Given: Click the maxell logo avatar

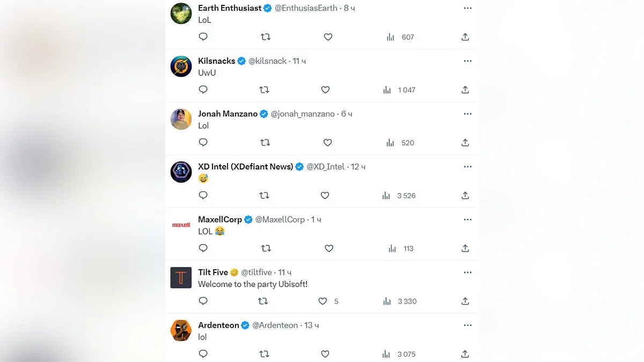Looking at the screenshot, I should [181, 225].
